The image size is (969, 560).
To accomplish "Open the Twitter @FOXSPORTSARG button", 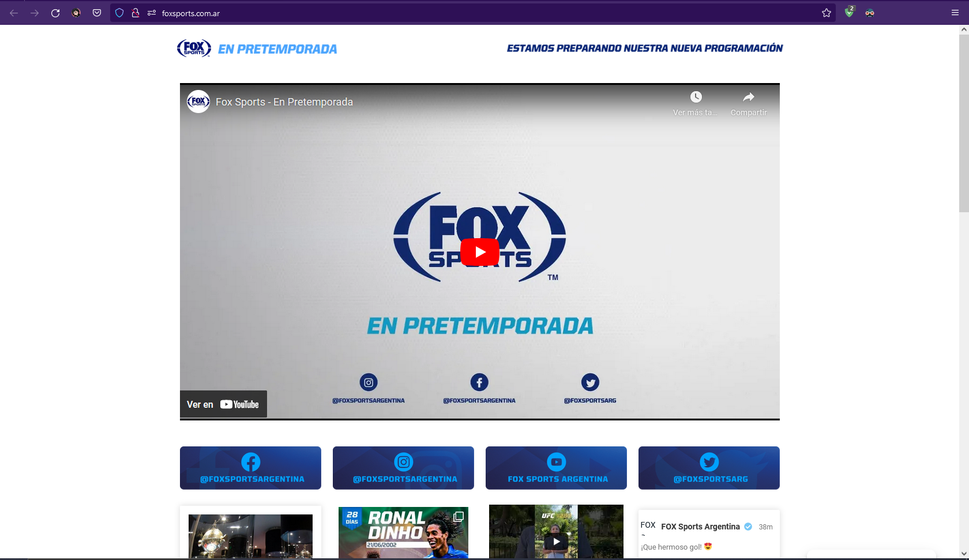I will (709, 468).
